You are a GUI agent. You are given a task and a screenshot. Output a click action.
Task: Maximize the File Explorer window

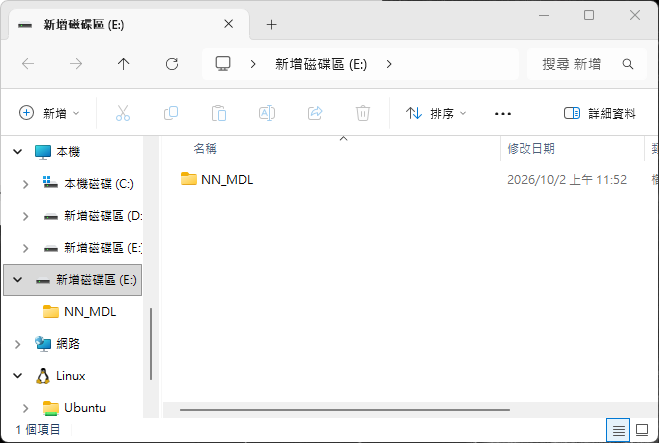(589, 16)
